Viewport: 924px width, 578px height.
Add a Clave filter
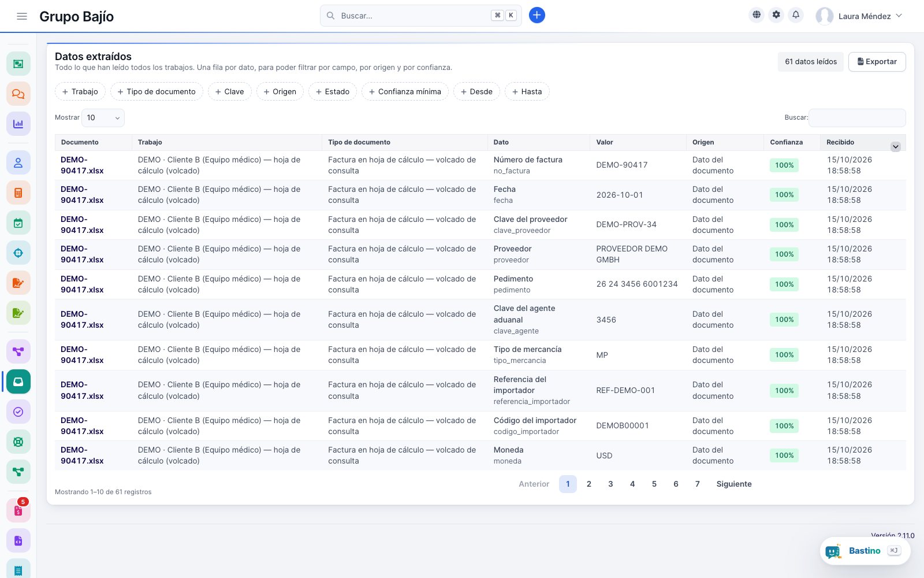click(230, 91)
